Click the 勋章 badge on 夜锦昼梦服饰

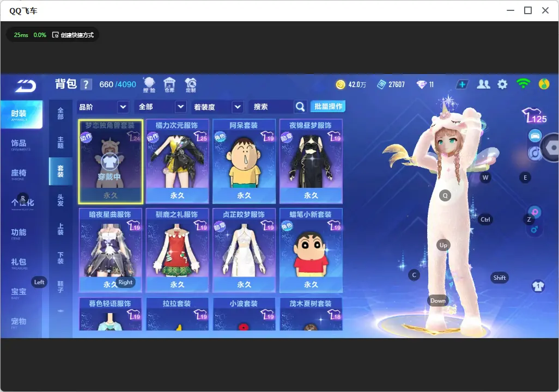[287, 137]
